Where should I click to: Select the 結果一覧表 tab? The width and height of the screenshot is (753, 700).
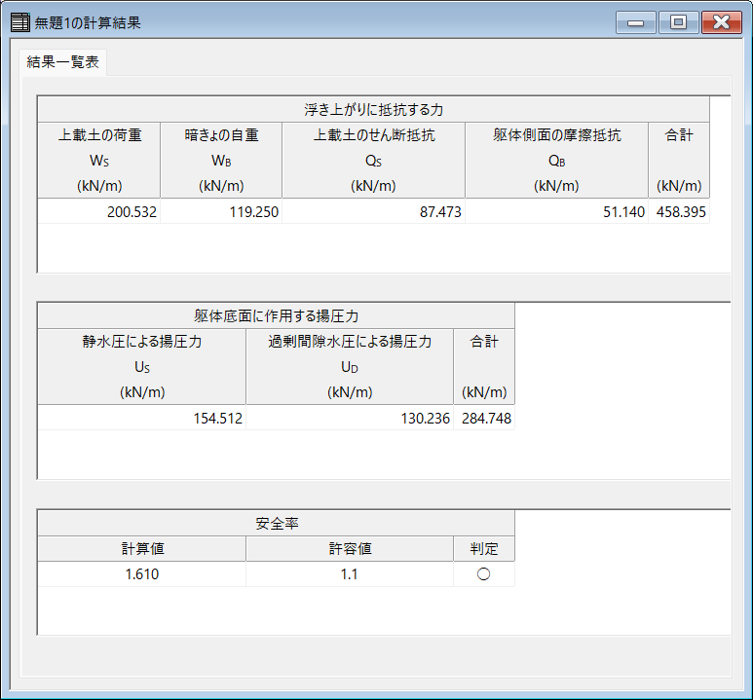pos(63,62)
